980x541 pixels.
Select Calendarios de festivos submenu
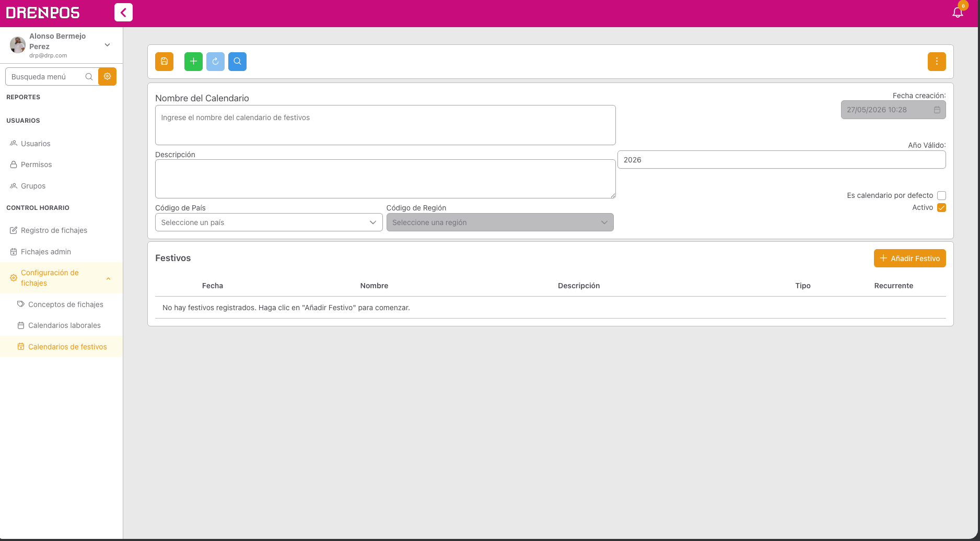pos(61,347)
